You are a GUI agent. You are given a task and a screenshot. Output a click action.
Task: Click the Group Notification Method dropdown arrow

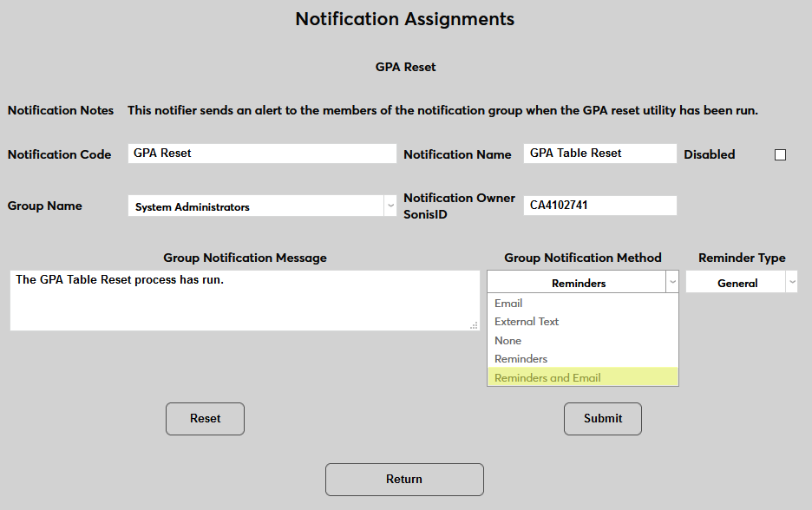(x=671, y=282)
